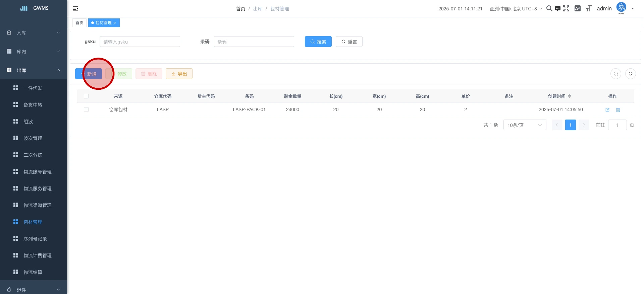Screen dimensions: 644x294
Task: Delete LASP-PACK-01 row using the trash icon
Action: coord(618,110)
